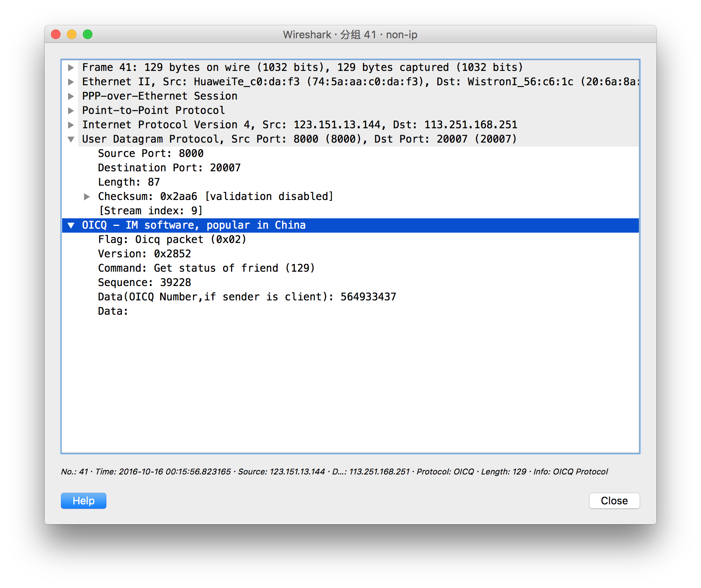The width and height of the screenshot is (701, 588).
Task: Select highlighted OICQ protocol row text
Action: coord(194,225)
